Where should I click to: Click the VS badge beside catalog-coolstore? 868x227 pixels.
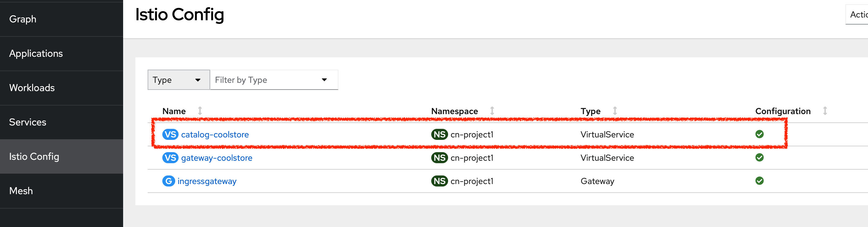170,134
